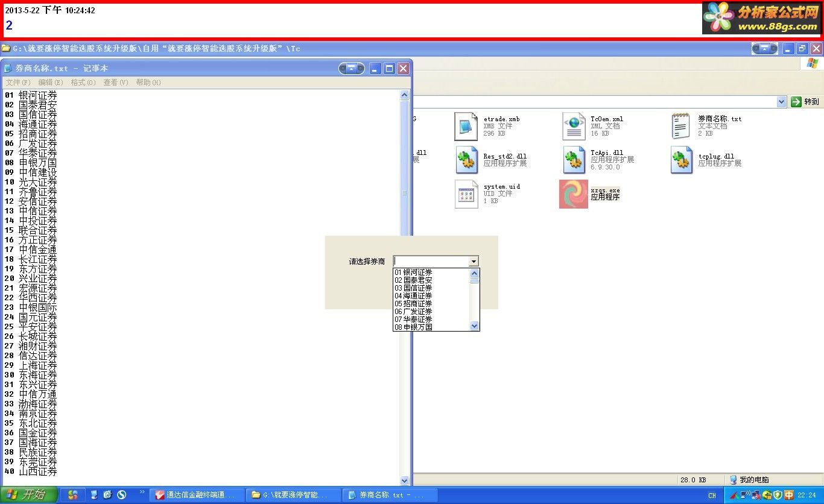Image resolution: width=824 pixels, height=504 pixels.
Task: Select the tcplug.dll file icon
Action: pyautogui.click(x=682, y=160)
